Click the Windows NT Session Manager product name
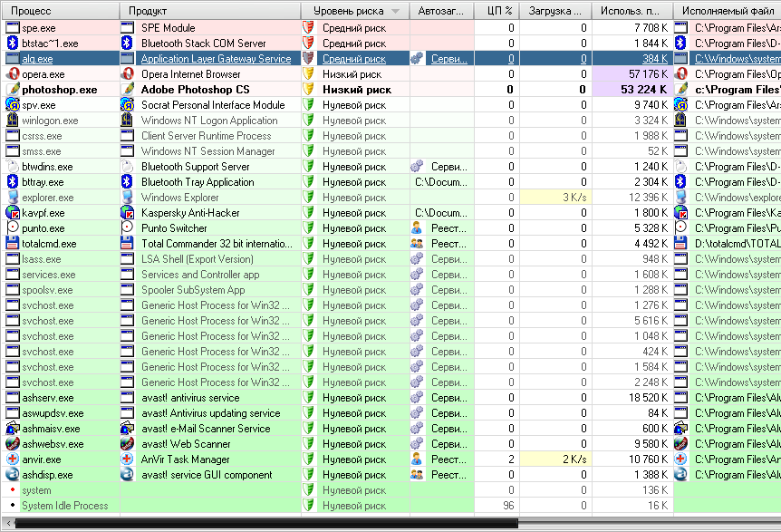This screenshot has width=781, height=532. 207,151
